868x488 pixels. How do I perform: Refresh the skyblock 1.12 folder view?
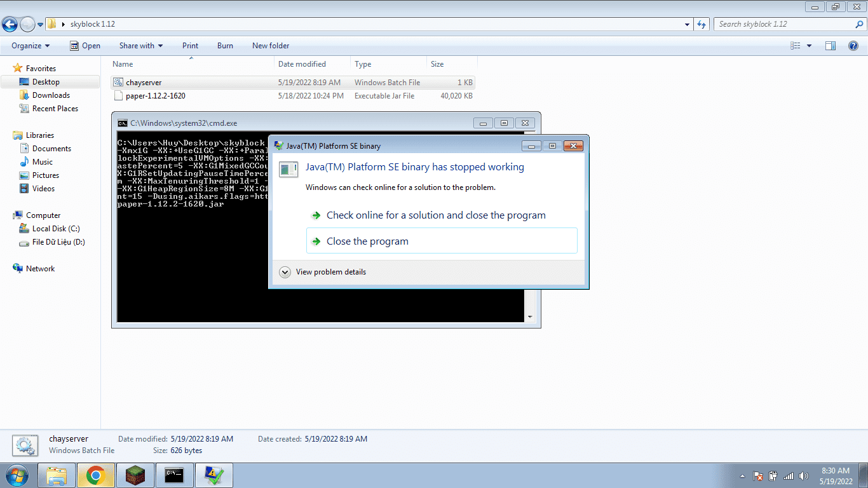(702, 24)
